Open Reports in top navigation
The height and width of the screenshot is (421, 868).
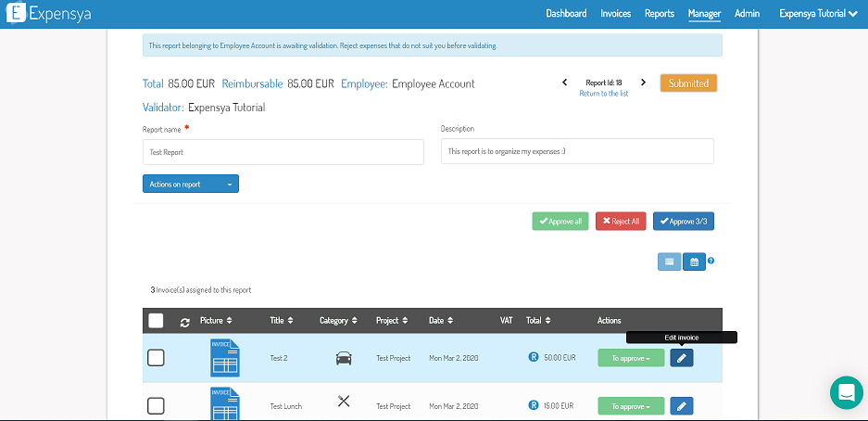click(x=660, y=13)
